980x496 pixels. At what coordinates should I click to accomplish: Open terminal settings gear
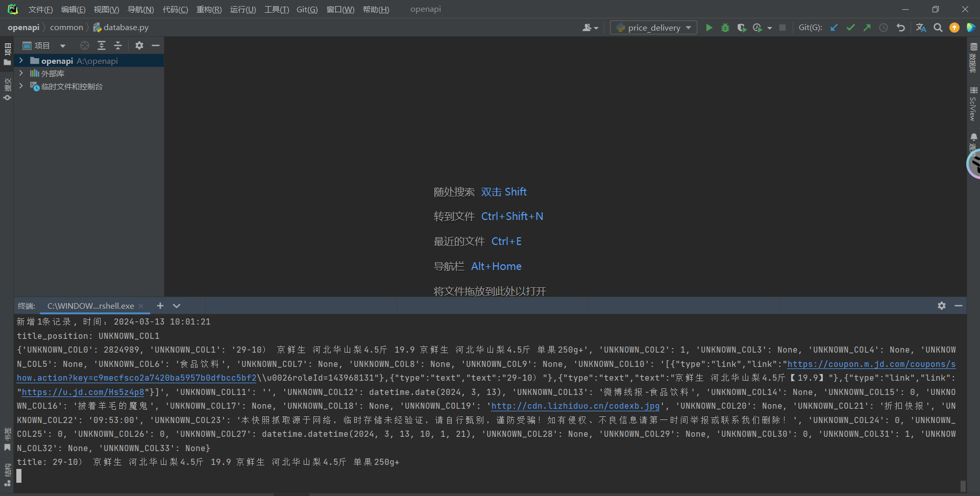(942, 305)
